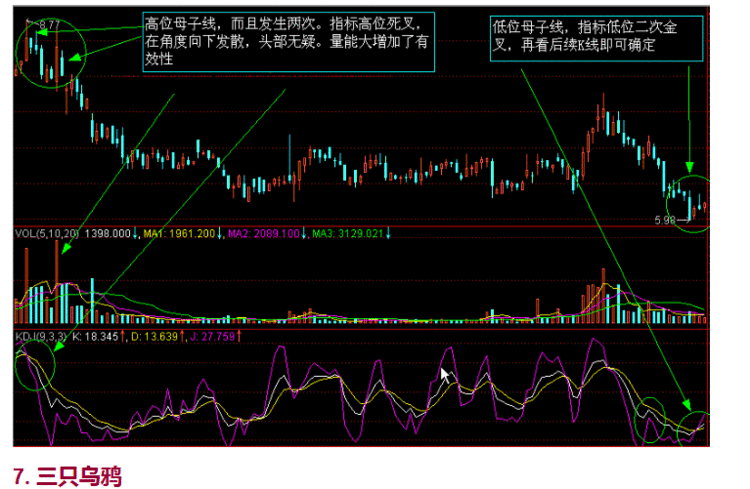Viewport: 750px width, 489px height.
Task: Click the note starting 低位母子线
Action: click(596, 38)
